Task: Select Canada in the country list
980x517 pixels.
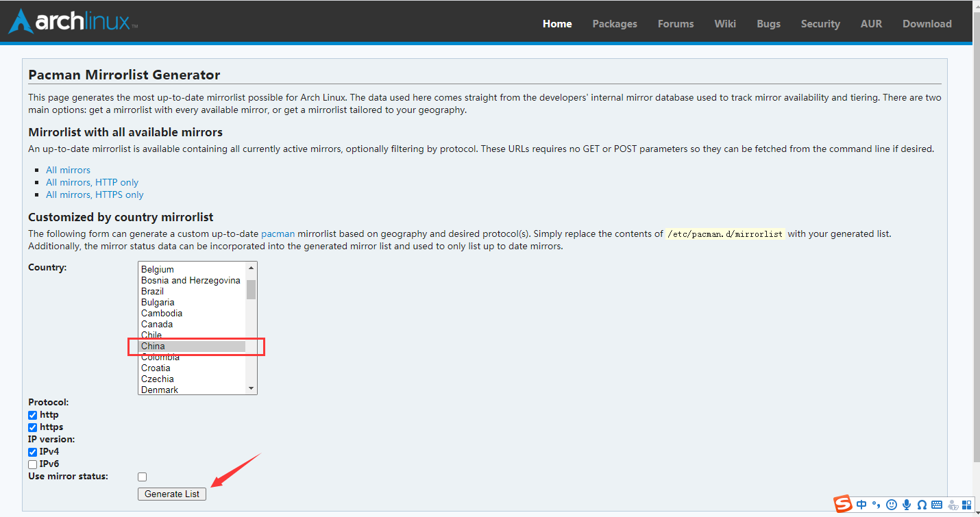Action: [157, 324]
